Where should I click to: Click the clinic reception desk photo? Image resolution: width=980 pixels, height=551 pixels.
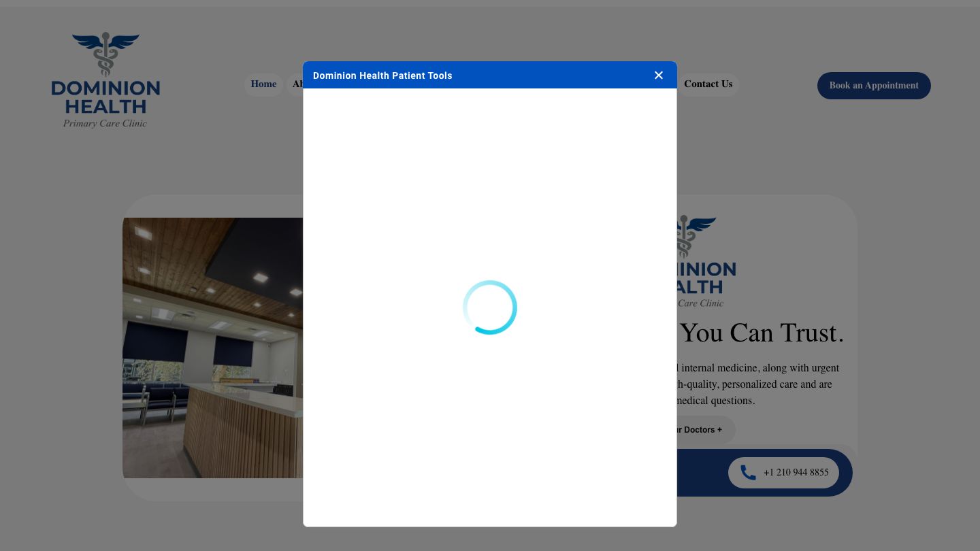click(212, 348)
